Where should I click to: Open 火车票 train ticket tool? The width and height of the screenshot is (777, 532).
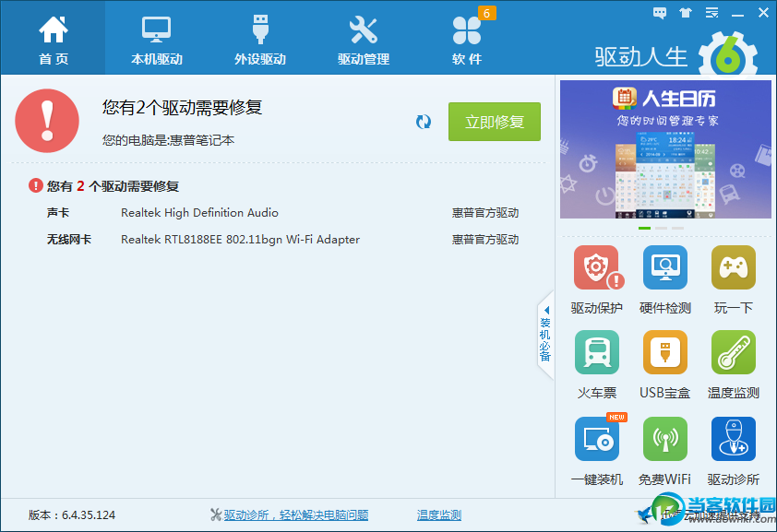click(597, 365)
